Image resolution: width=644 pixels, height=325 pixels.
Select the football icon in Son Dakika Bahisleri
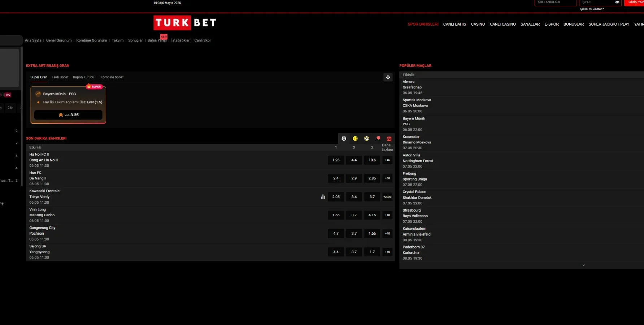point(344,139)
